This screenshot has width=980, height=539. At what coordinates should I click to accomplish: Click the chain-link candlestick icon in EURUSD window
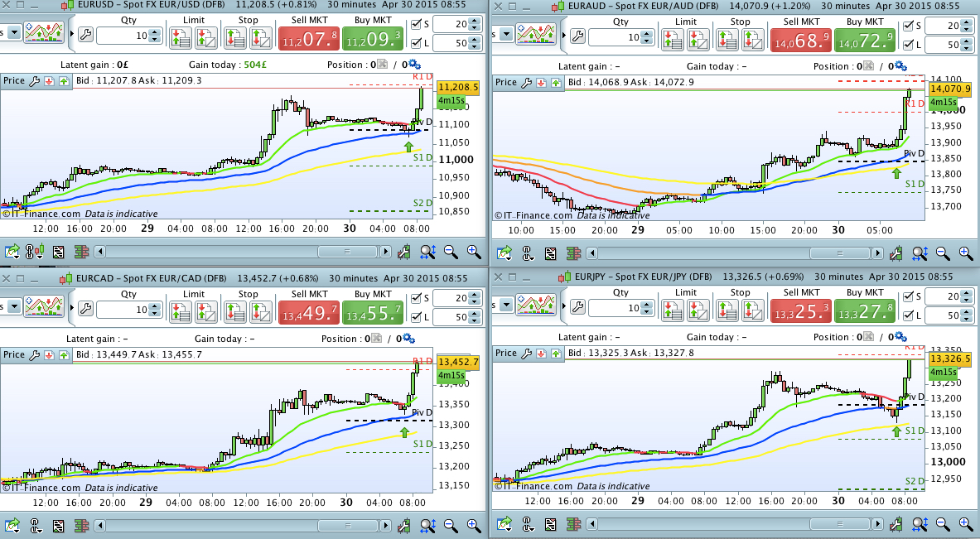point(35,252)
